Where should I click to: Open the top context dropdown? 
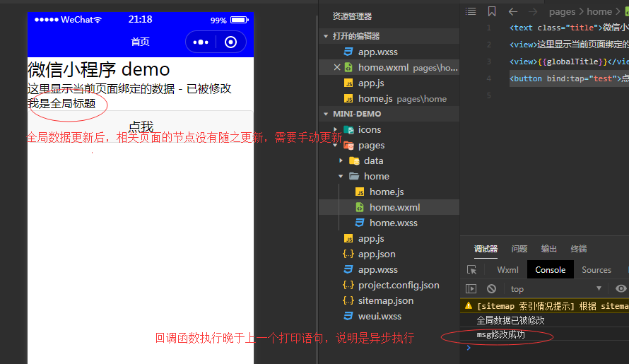click(x=556, y=289)
